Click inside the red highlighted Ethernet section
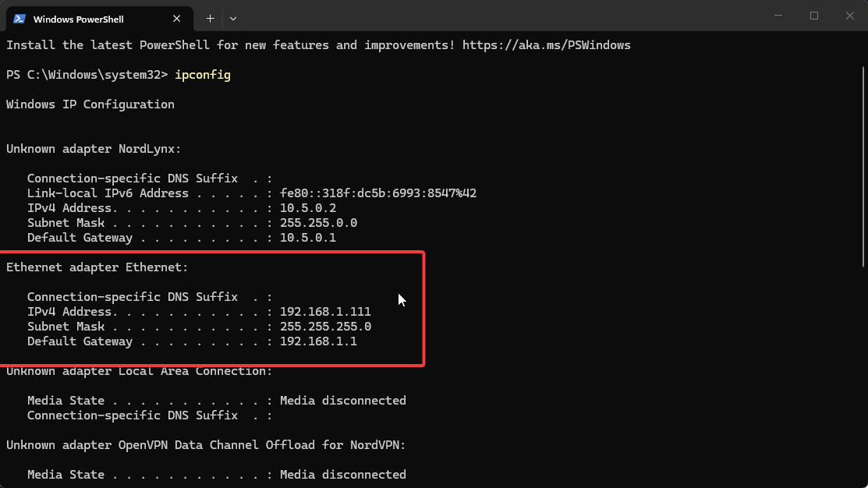Image resolution: width=868 pixels, height=488 pixels. click(x=211, y=308)
